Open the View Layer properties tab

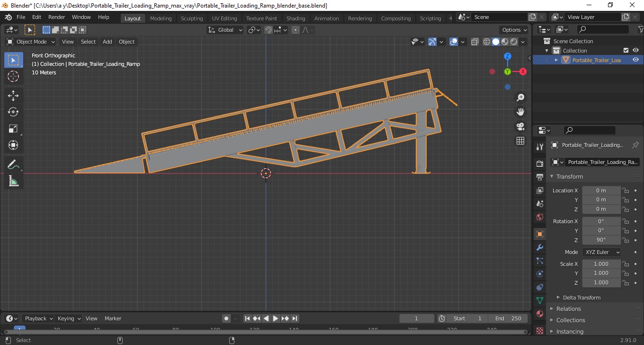pyautogui.click(x=540, y=191)
